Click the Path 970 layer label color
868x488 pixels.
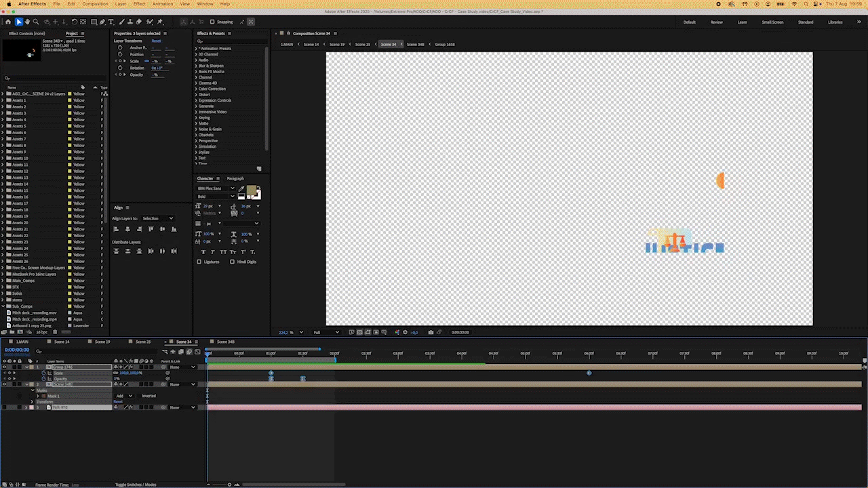click(x=31, y=407)
